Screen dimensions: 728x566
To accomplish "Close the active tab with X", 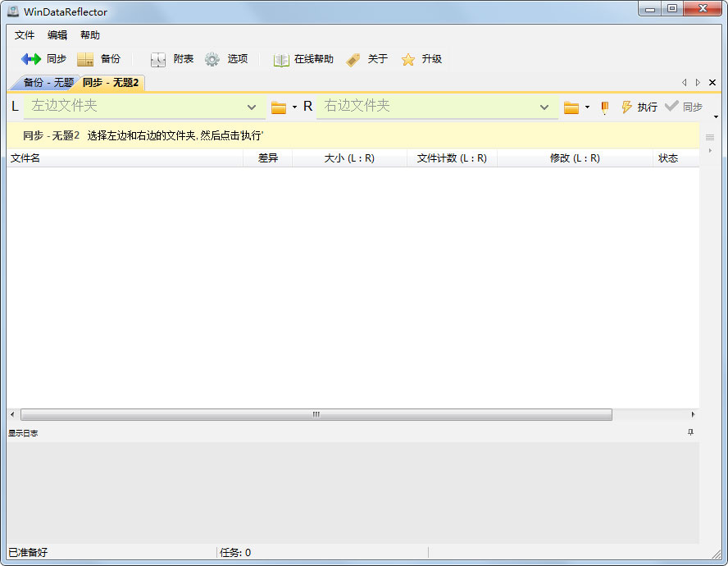I will (712, 82).
